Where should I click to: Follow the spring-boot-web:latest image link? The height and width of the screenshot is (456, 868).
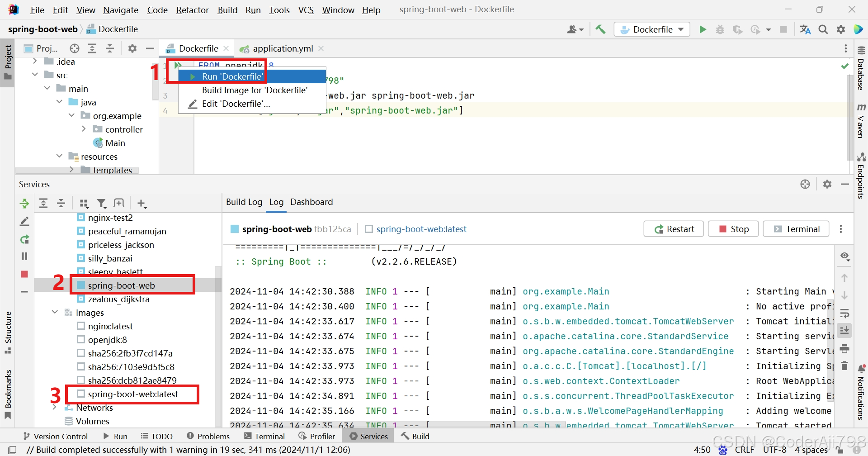pyautogui.click(x=421, y=229)
